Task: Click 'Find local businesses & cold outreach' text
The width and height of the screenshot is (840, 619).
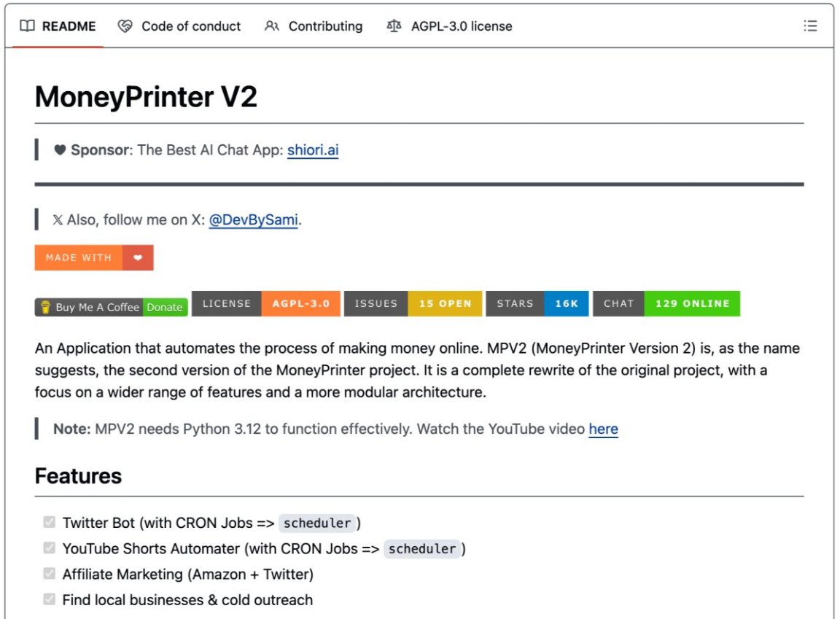Action: click(187, 600)
